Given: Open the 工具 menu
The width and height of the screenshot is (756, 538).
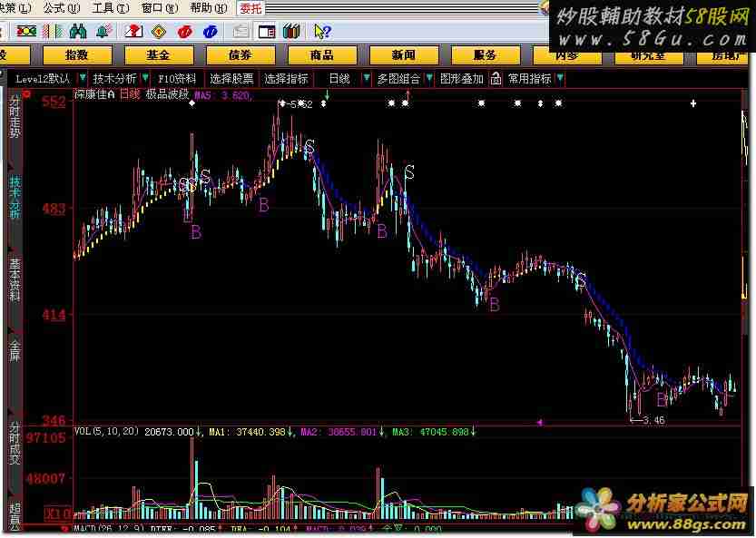Looking at the screenshot, I should (111, 8).
